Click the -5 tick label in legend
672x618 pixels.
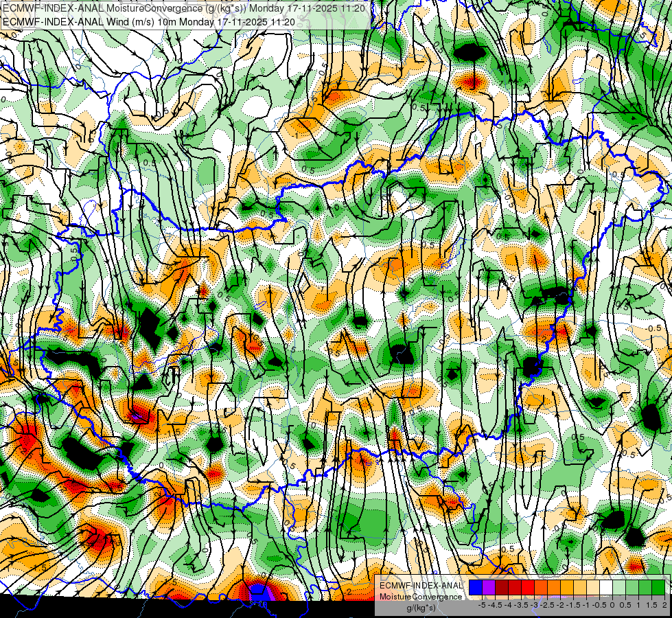[x=482, y=605]
